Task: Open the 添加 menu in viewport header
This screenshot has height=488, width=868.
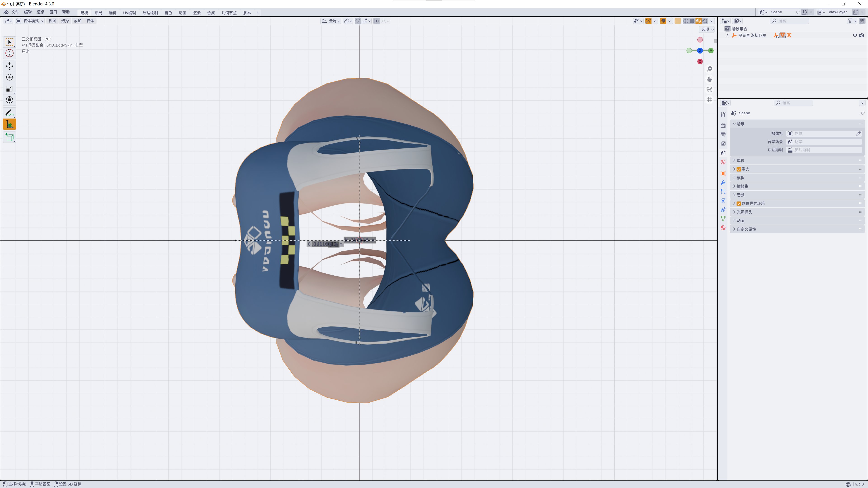Action: [78, 21]
